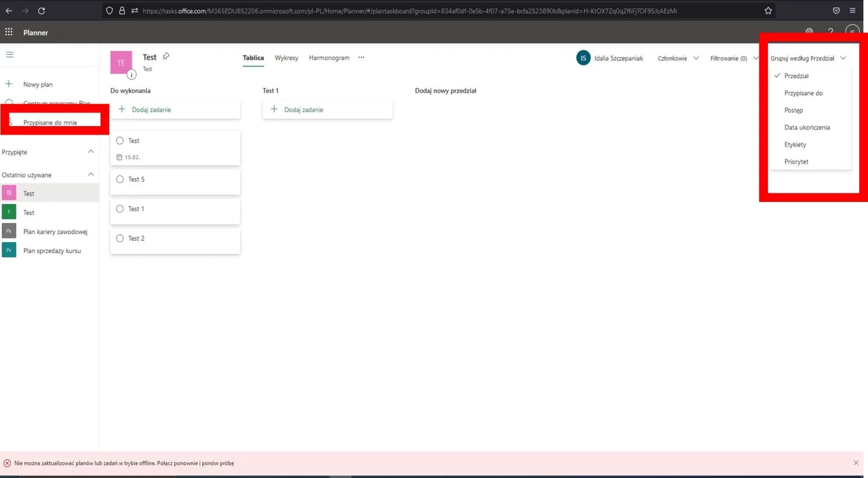
Task: Choose Priorytet in group-by menu
Action: point(796,162)
